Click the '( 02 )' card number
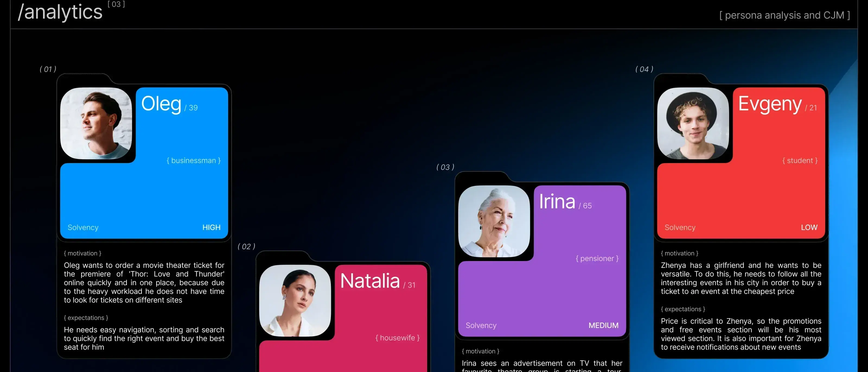Image resolution: width=868 pixels, height=372 pixels. pos(246,247)
